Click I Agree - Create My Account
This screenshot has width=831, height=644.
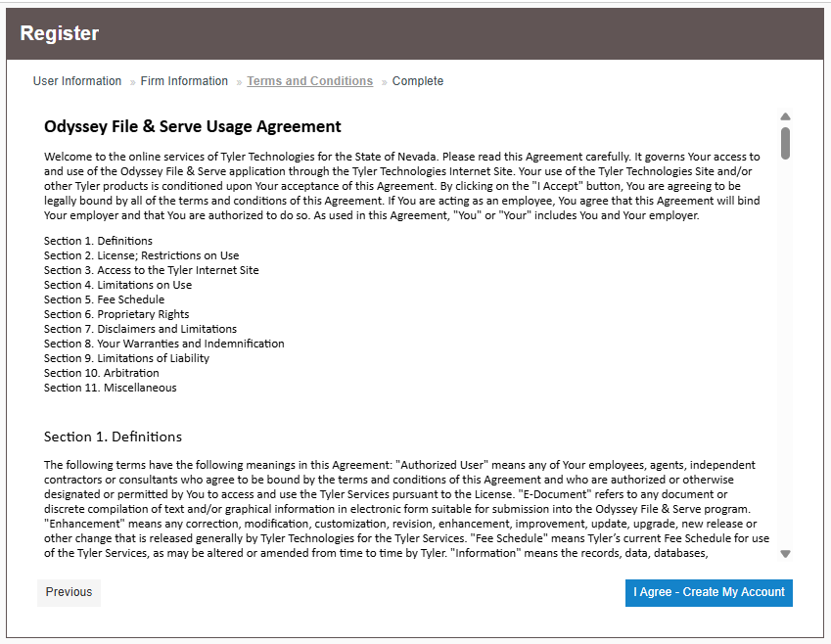click(709, 592)
